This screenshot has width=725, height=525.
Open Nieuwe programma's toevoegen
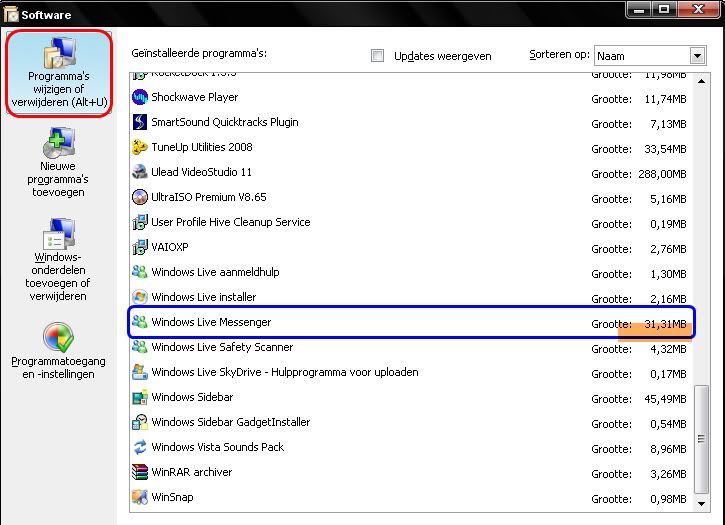pos(58,163)
